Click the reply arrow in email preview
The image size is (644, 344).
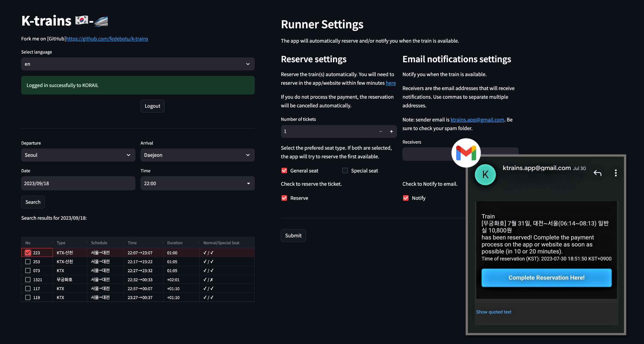pos(597,173)
